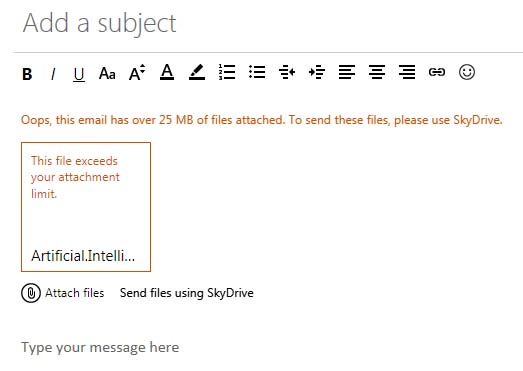The image size is (523, 371).
Task: Align text to the left
Action: click(x=347, y=72)
